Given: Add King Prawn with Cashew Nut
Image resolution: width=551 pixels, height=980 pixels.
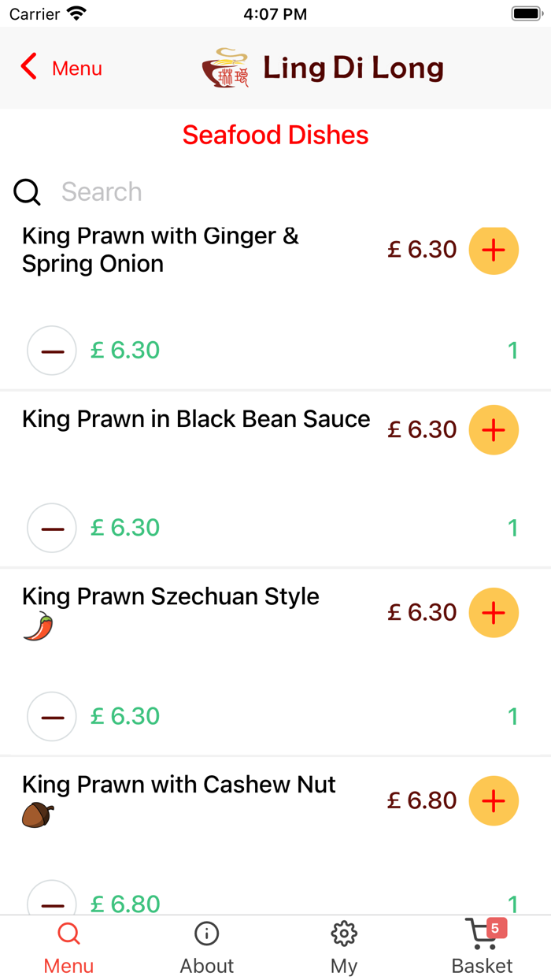Looking at the screenshot, I should tap(494, 801).
